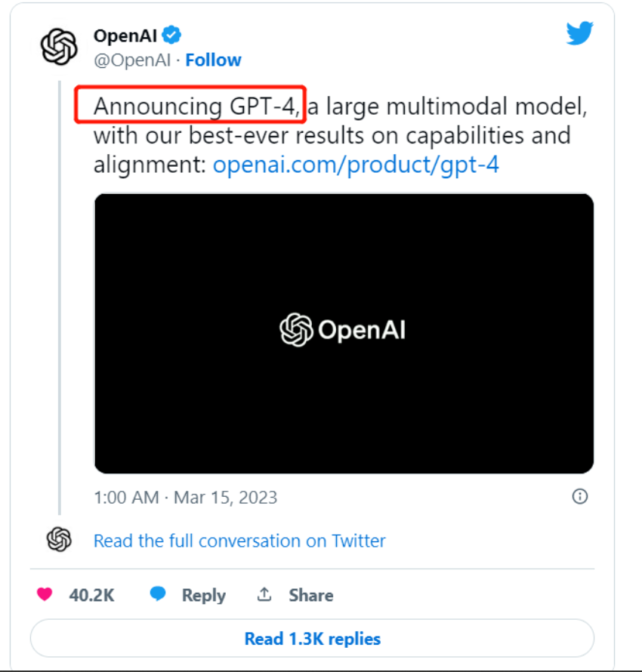Viewport: 642px width, 672px height.
Task: Click the OpenAI profile avatar logo
Action: pos(58,46)
